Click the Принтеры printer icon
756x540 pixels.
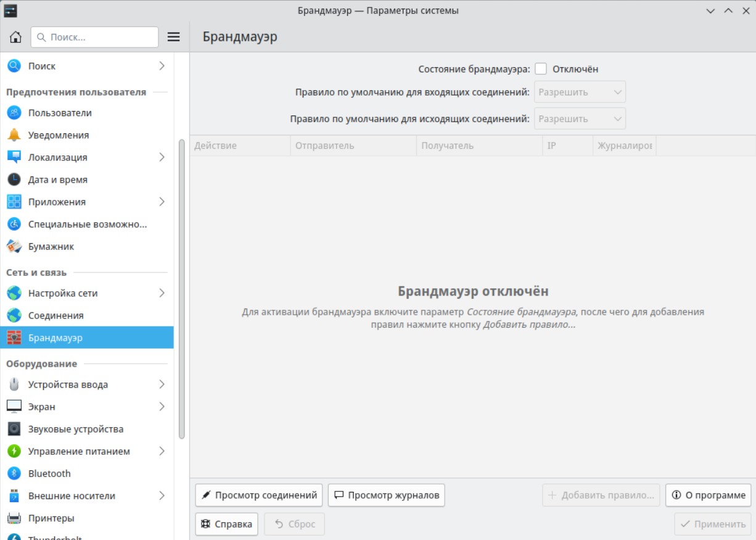click(14, 518)
